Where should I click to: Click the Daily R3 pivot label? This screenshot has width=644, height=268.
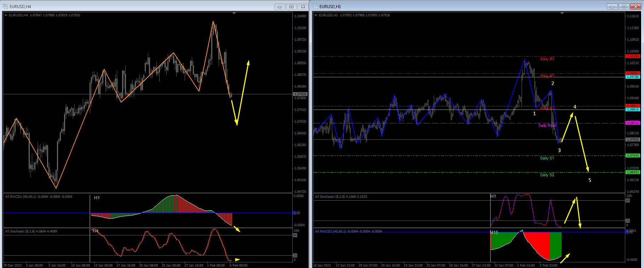(x=547, y=59)
